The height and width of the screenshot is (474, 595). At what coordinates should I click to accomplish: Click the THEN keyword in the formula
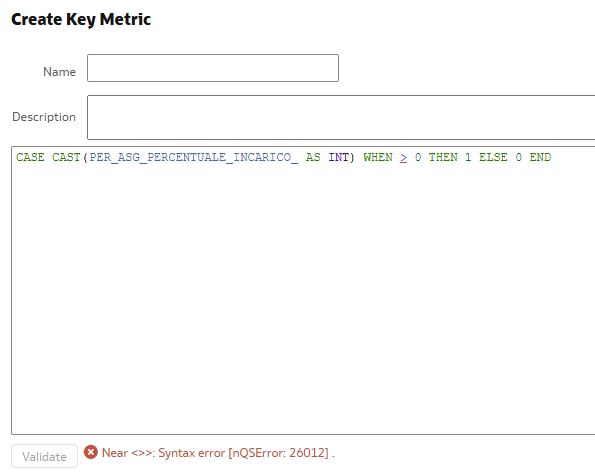pyautogui.click(x=443, y=157)
